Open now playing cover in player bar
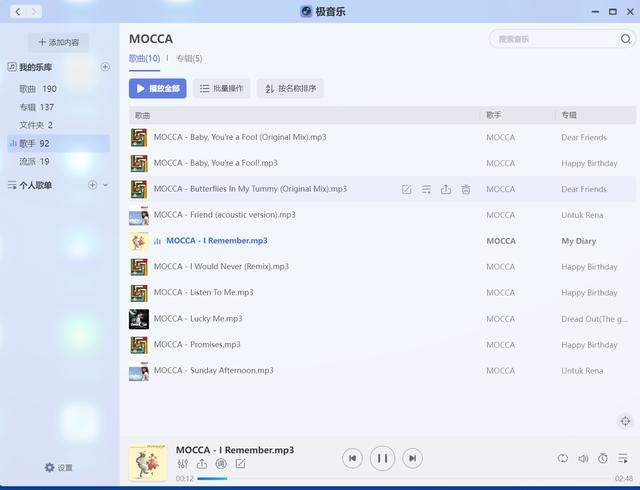640x490 pixels. pos(148,462)
